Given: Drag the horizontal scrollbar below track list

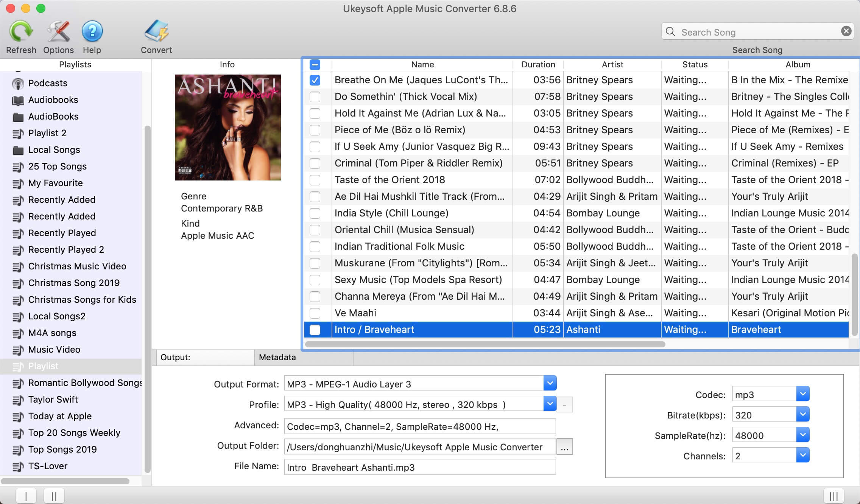Looking at the screenshot, I should point(484,343).
